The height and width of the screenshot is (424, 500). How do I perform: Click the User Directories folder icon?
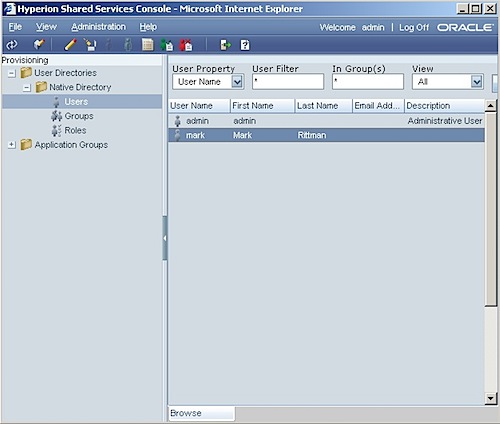tap(26, 73)
